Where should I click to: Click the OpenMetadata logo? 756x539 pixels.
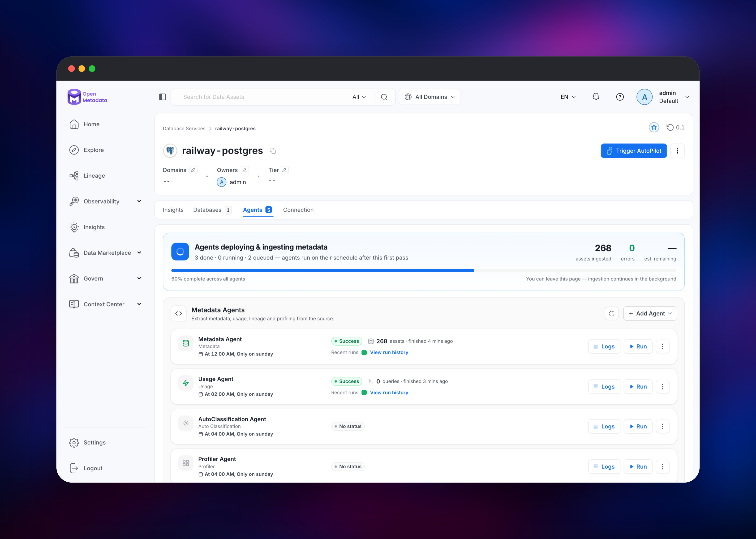(87, 97)
